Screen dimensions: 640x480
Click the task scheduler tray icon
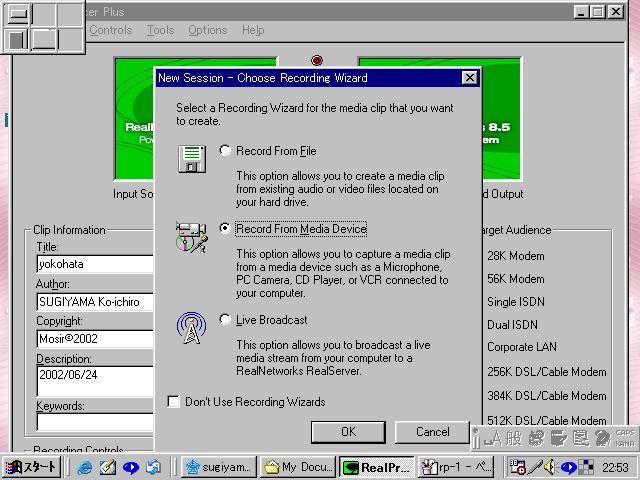point(517,467)
